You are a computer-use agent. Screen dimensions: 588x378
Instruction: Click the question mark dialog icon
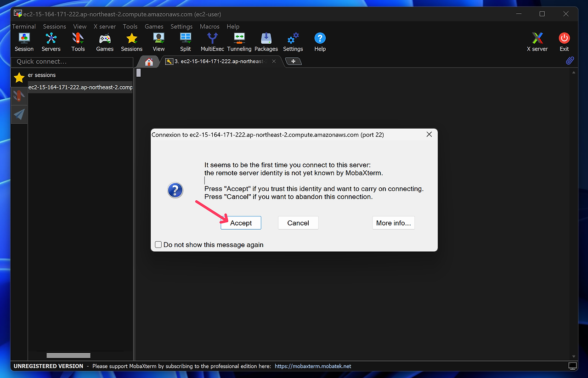(175, 190)
